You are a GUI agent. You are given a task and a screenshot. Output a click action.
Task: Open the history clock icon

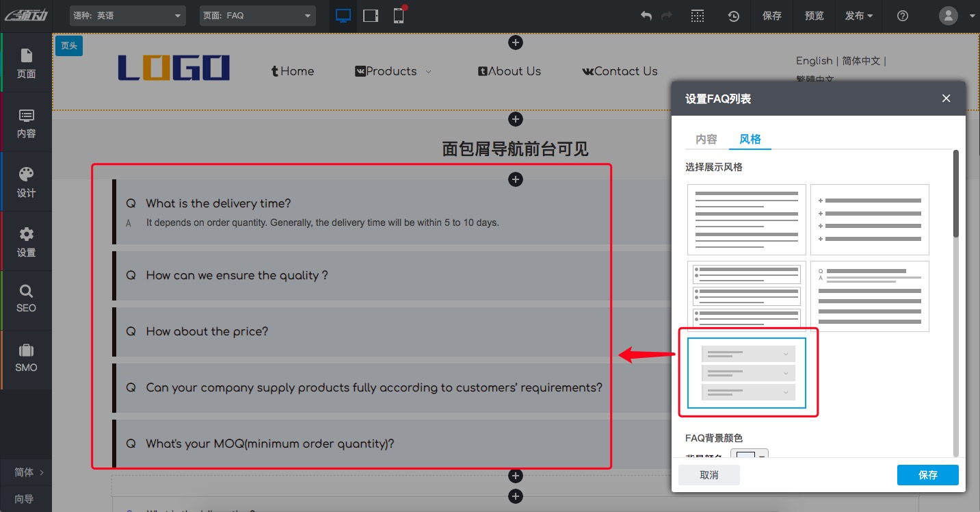733,16
